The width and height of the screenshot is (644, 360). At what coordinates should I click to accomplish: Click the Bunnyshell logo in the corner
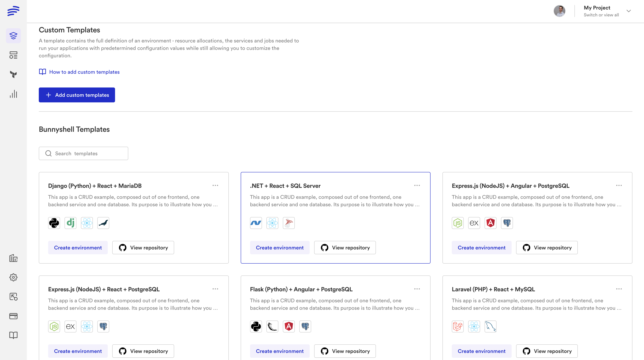point(13,11)
